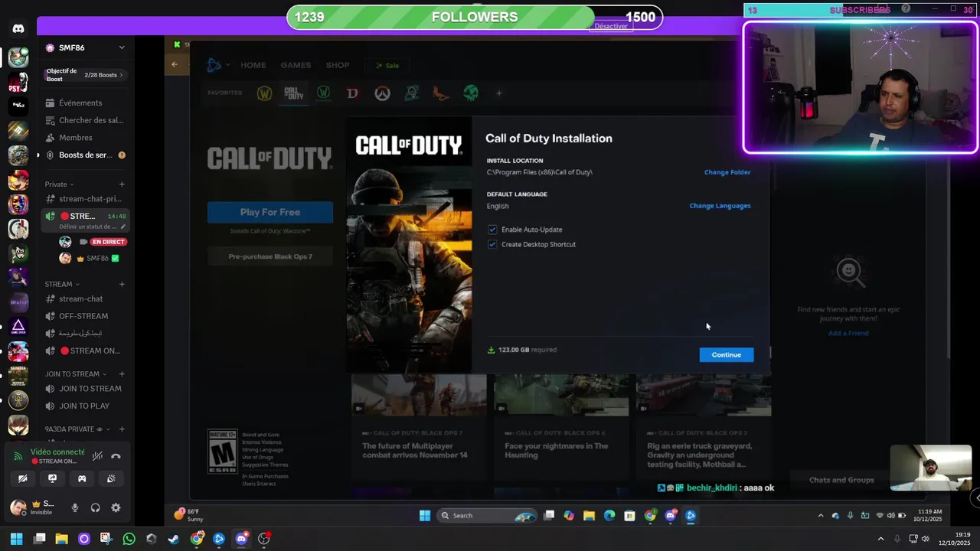Image resolution: width=980 pixels, height=551 pixels.
Task: Toggle Discord camera on or off
Action: click(23, 478)
